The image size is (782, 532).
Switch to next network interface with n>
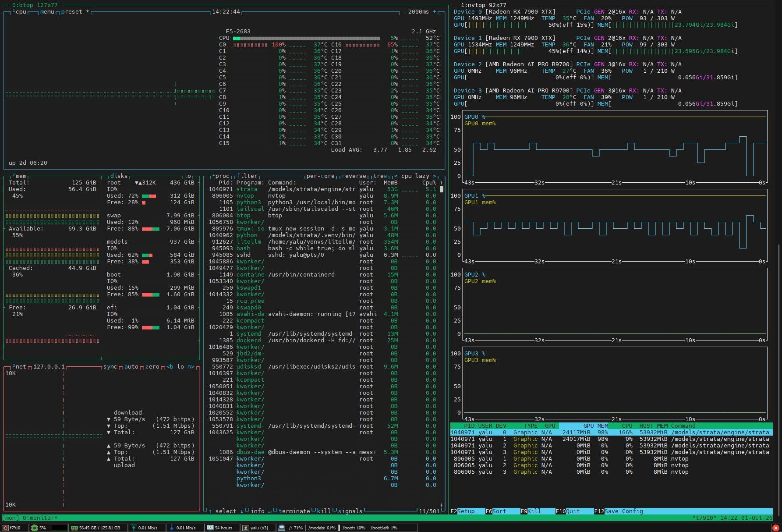coord(191,366)
